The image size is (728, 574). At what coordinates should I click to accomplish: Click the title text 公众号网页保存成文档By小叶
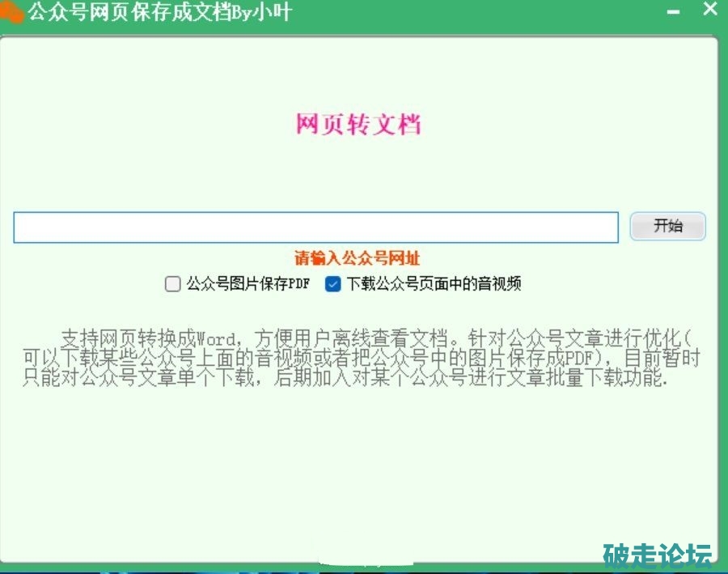tap(159, 13)
